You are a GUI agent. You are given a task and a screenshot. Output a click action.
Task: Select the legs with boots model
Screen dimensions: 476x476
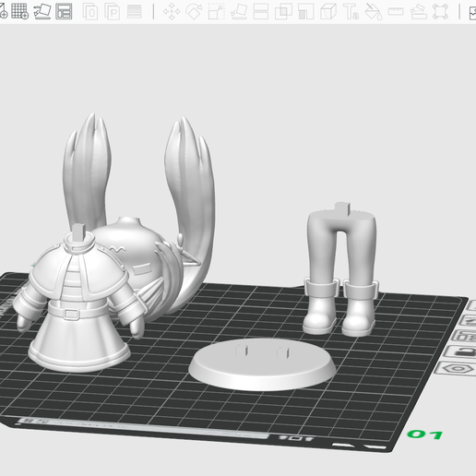click(340, 270)
